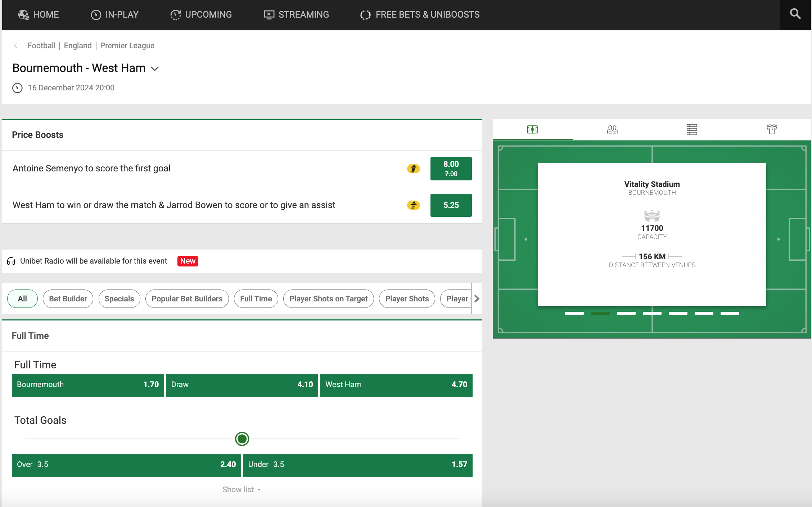Select the pitch view tab icon
This screenshot has width=812, height=507.
(x=532, y=129)
